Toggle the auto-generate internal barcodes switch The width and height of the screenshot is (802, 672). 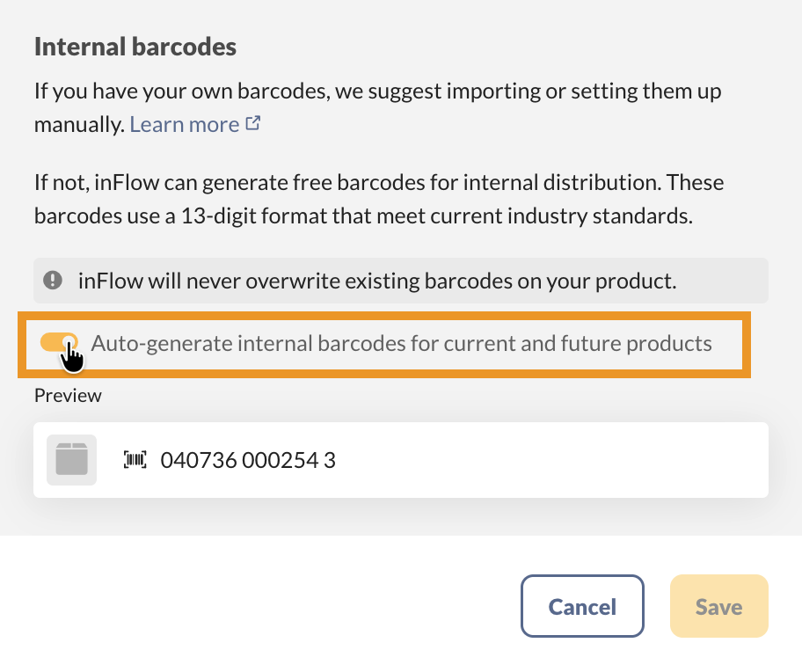[59, 343]
